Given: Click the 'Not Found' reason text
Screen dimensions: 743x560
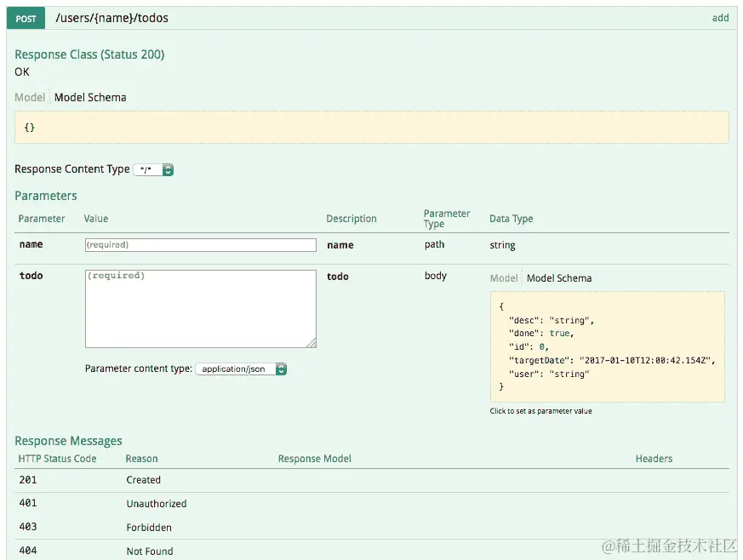Looking at the screenshot, I should coord(150,551).
